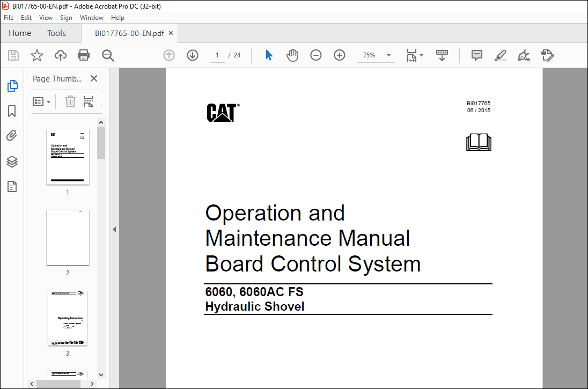Switch to the Tools tab
This screenshot has height=389, width=588.
(x=57, y=33)
